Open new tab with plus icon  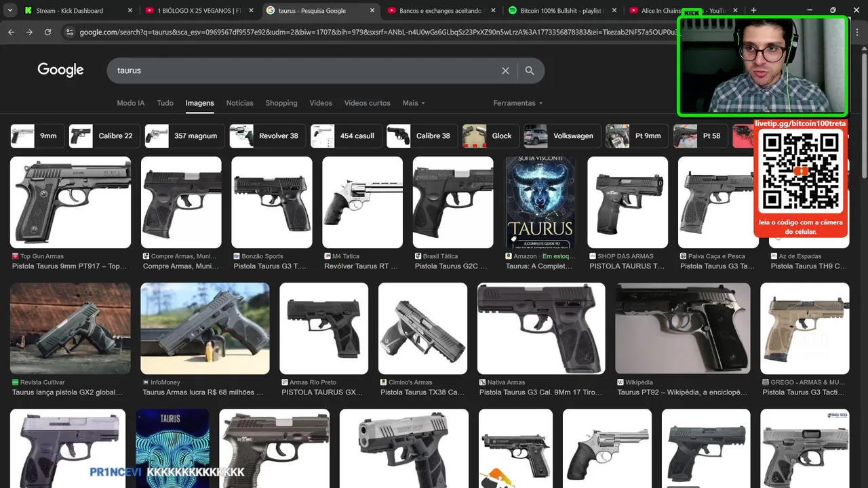pyautogui.click(x=753, y=10)
